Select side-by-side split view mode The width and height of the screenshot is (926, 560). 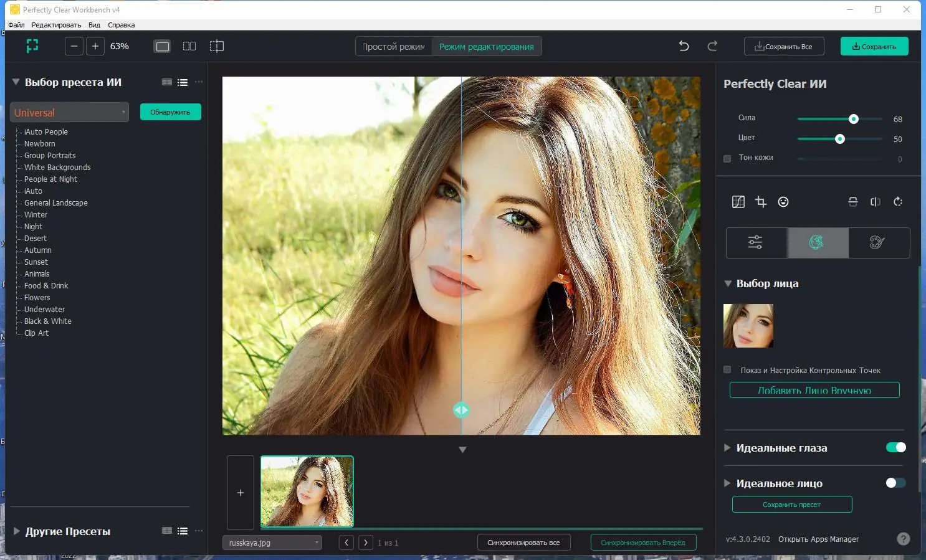189,46
